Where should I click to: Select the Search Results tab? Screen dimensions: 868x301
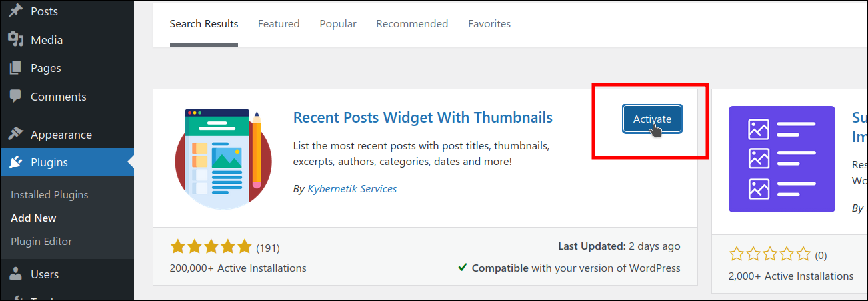(x=204, y=24)
